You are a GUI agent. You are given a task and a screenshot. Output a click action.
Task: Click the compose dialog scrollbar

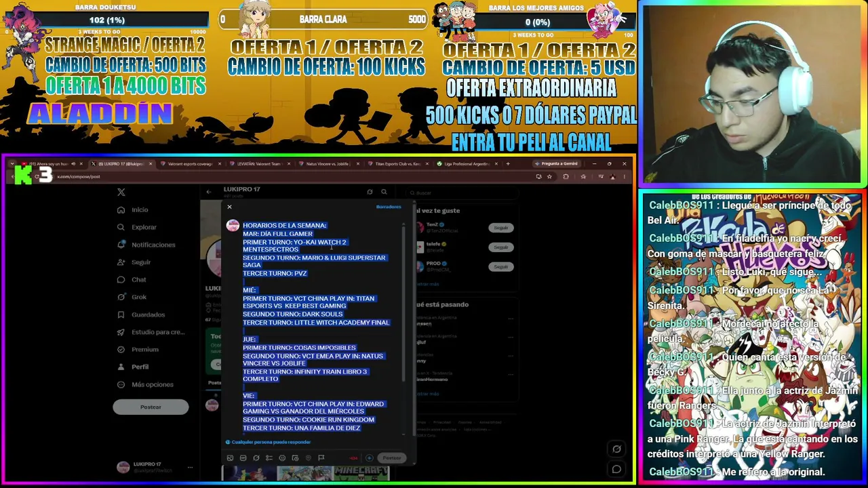[x=404, y=305]
